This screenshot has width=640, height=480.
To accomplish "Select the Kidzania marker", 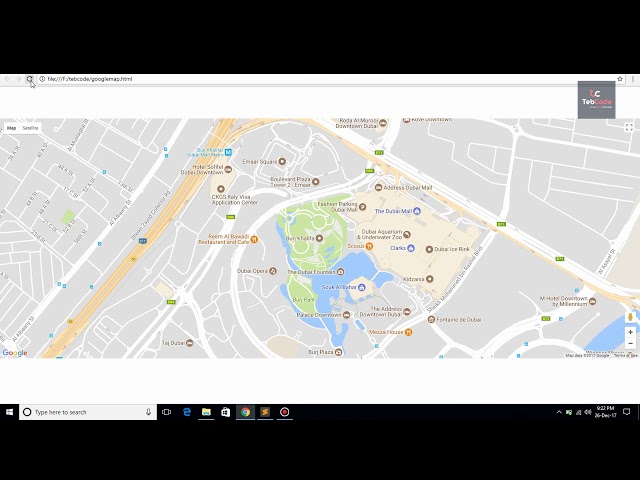I will [x=429, y=279].
